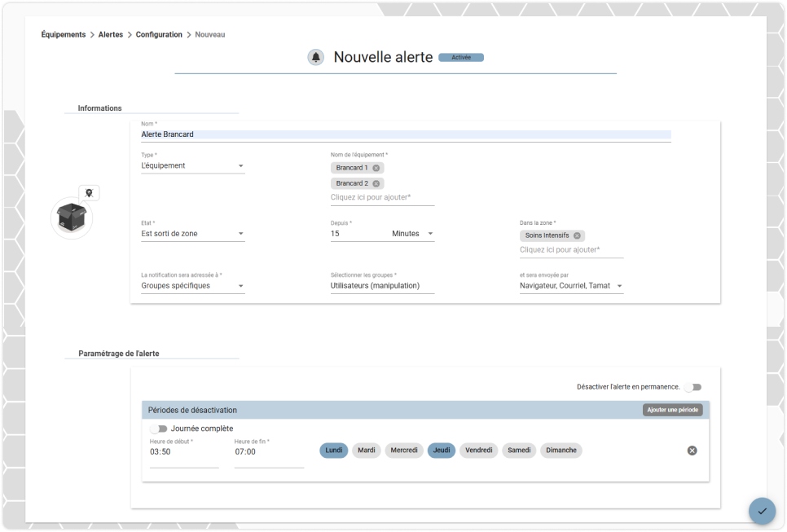The image size is (787, 532).
Task: Click the Activée status badge
Action: pos(461,58)
